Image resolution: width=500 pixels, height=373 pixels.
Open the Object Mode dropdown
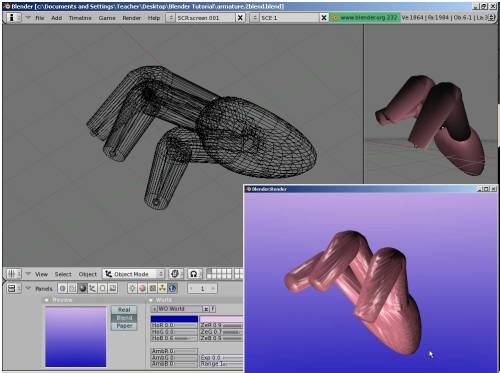(134, 274)
